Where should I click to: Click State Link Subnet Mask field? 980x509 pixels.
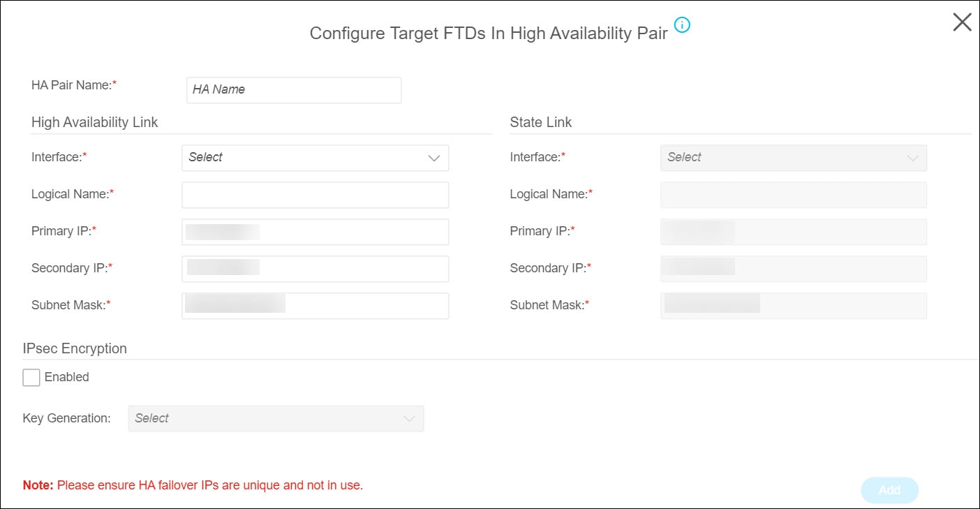794,306
